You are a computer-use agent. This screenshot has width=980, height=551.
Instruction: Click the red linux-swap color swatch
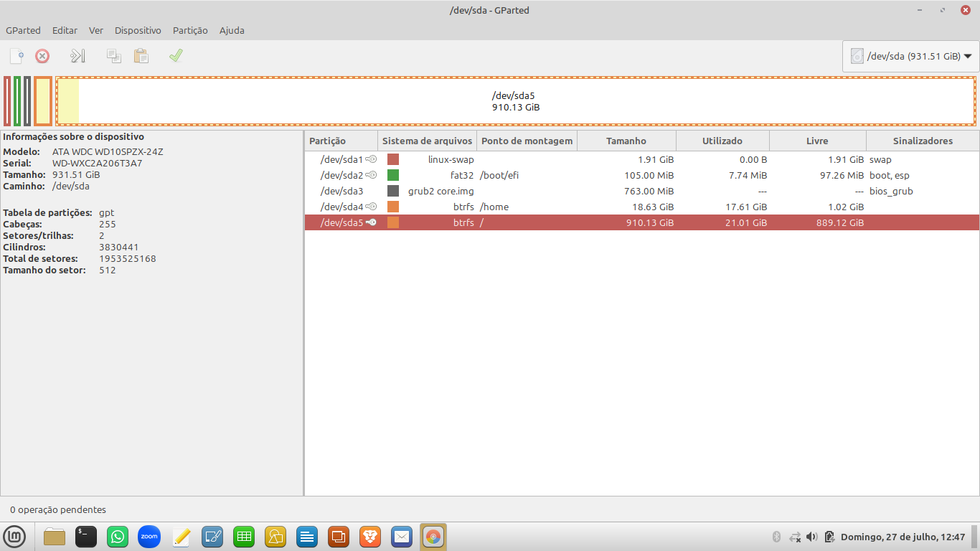point(393,159)
